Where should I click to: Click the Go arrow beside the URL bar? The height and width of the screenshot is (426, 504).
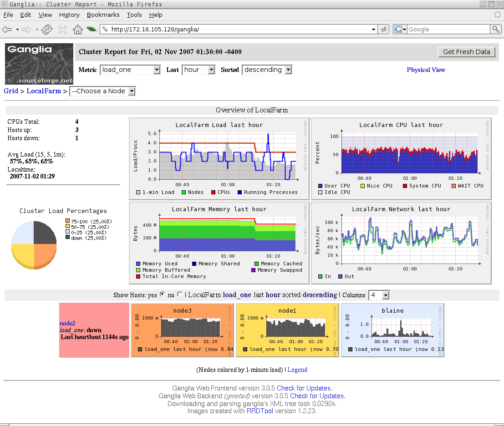click(x=383, y=29)
